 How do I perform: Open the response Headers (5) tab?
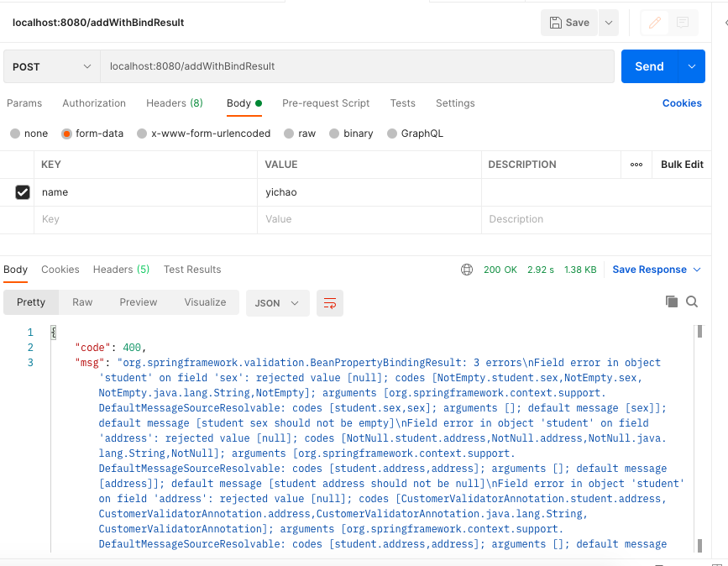point(121,270)
